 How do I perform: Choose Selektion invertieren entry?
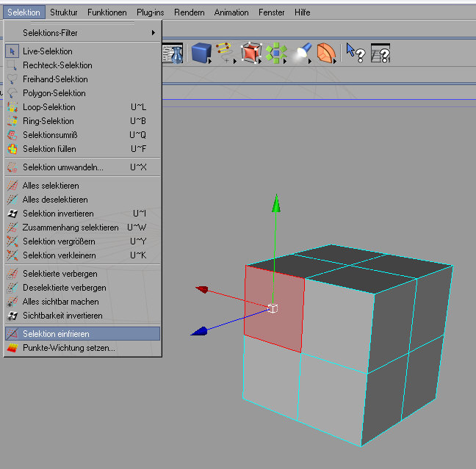(82, 214)
